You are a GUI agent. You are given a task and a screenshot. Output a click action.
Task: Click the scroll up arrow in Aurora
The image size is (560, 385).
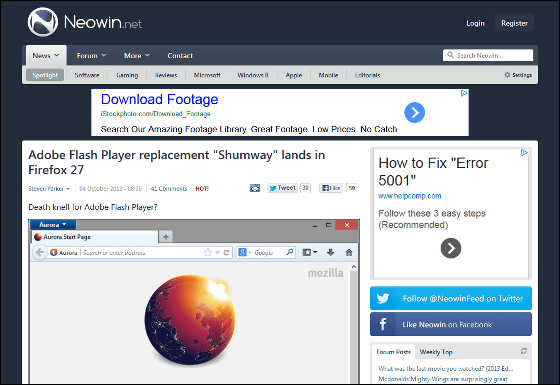coord(354,267)
